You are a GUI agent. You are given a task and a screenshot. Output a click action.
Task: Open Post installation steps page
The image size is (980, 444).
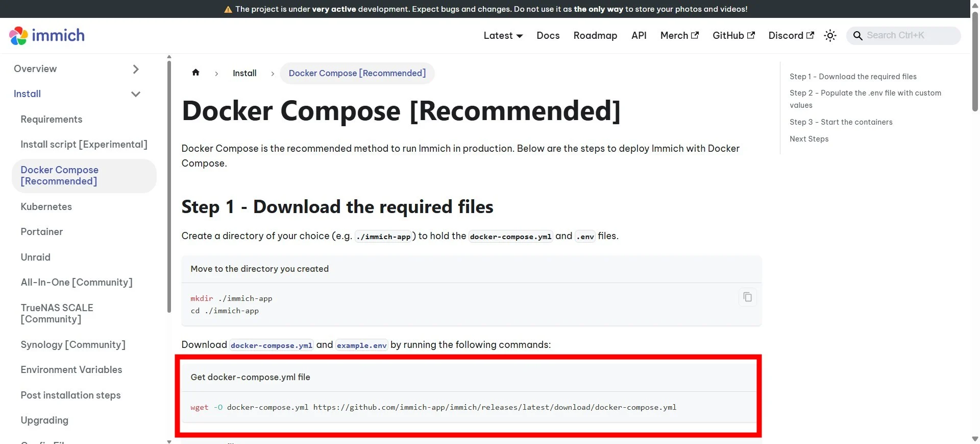pyautogui.click(x=70, y=395)
